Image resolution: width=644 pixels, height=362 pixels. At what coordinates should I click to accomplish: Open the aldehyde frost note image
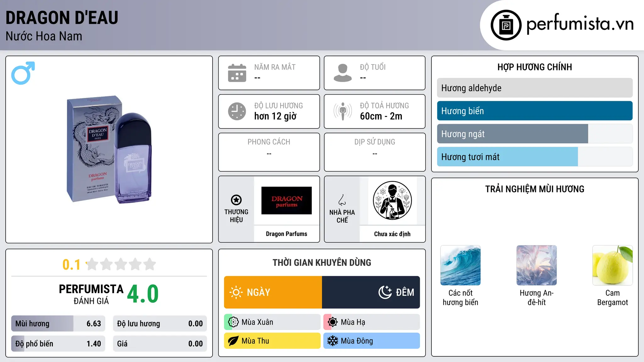[536, 265]
